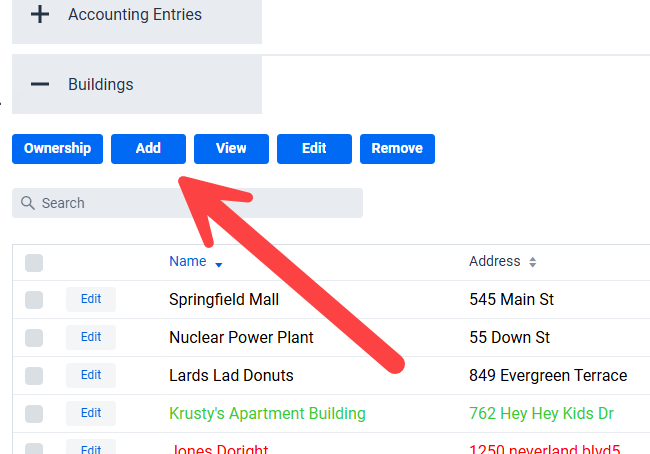Edit the Nuclear Power Plant row

pos(91,337)
